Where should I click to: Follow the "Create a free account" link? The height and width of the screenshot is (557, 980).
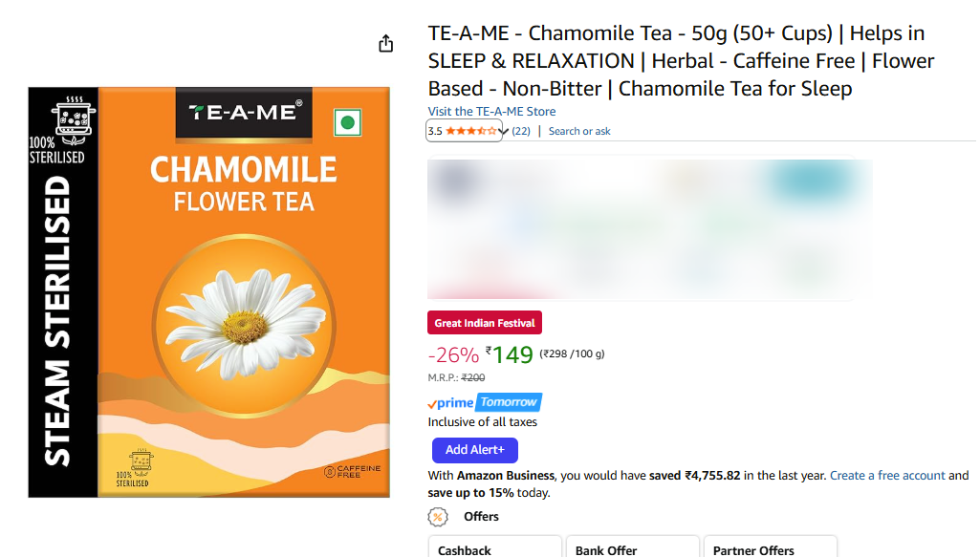pyautogui.click(x=887, y=475)
